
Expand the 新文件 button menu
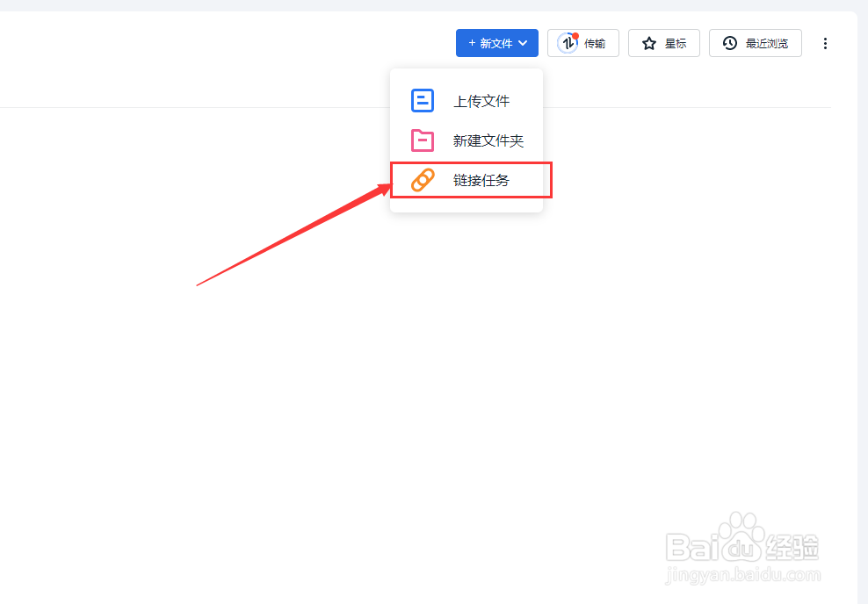[x=496, y=42]
